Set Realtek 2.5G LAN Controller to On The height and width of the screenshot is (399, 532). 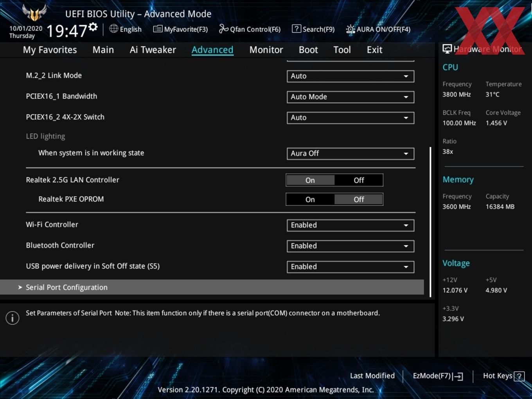click(x=310, y=180)
